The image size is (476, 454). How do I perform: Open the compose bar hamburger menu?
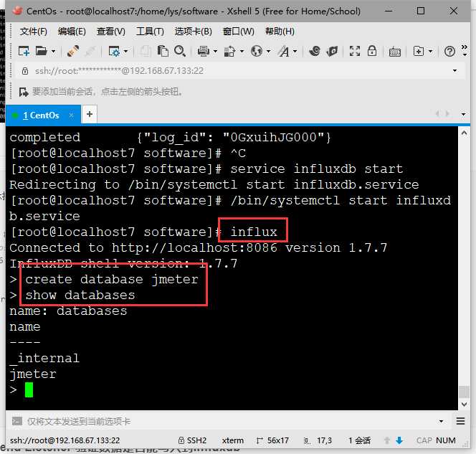460,421
